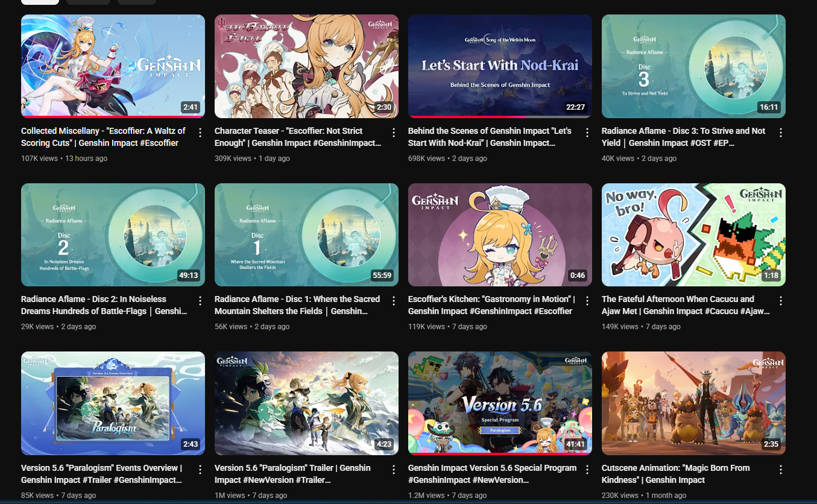Open more options for Character Teaser Escoffier video
This screenshot has width=817, height=504.
pos(394,133)
